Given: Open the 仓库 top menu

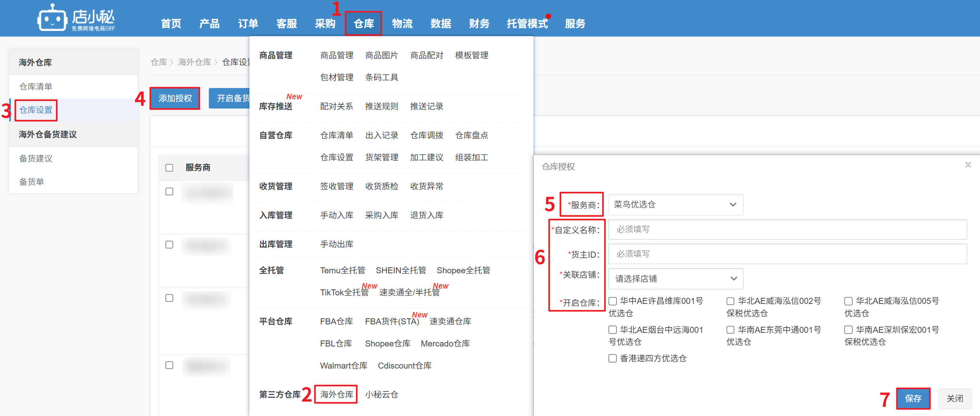Looking at the screenshot, I should [363, 24].
